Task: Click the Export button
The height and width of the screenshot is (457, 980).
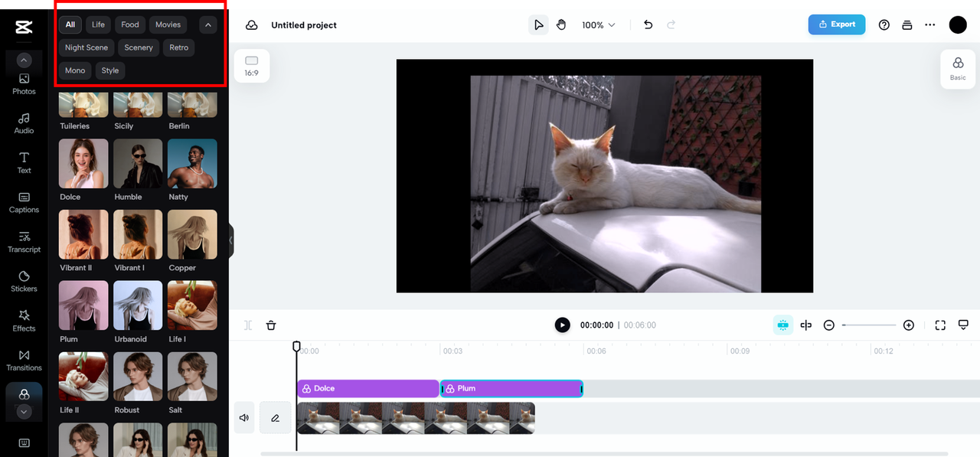Action: point(837,24)
